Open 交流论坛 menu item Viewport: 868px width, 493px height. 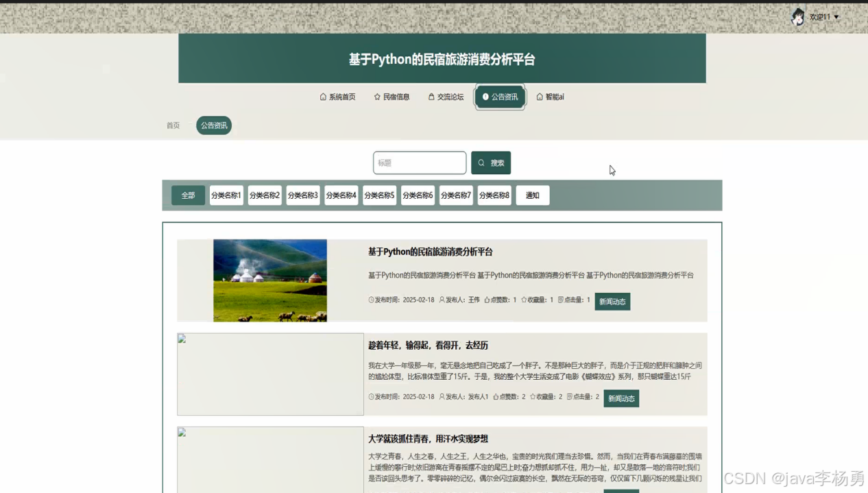(x=446, y=97)
